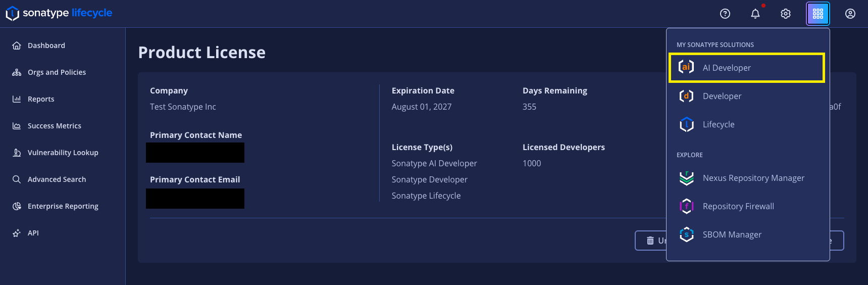Click the SBOM Manager icon
The height and width of the screenshot is (285, 868).
(687, 234)
